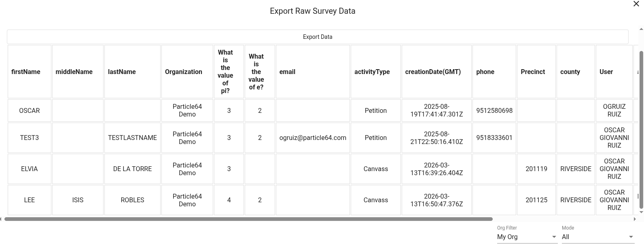
Task: Click the creationDate(GMT) column header
Action: click(x=432, y=72)
